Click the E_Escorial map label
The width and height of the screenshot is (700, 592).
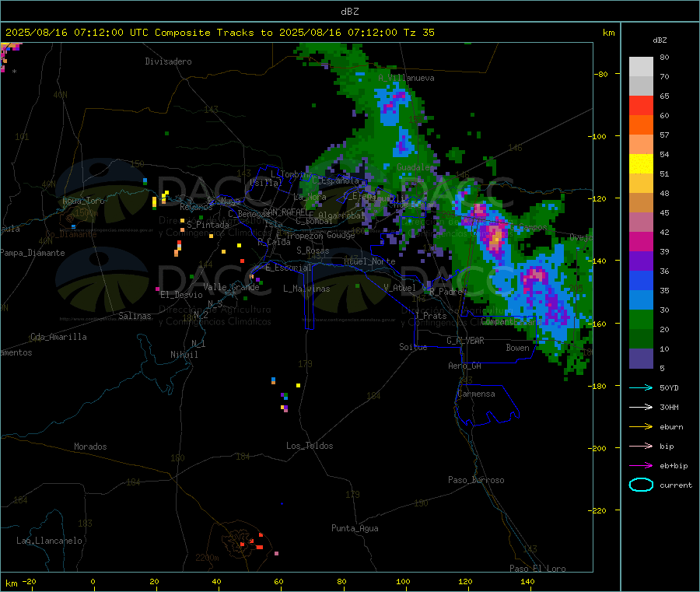[x=288, y=268]
